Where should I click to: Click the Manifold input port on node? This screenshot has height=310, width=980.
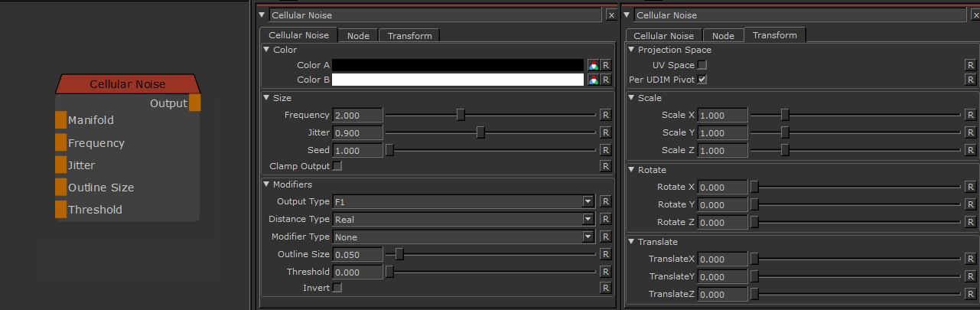point(60,120)
